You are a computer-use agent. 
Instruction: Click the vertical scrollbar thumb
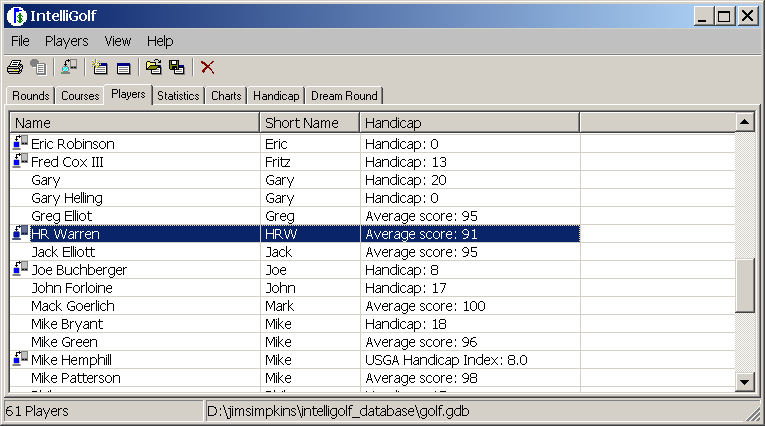pyautogui.click(x=745, y=286)
